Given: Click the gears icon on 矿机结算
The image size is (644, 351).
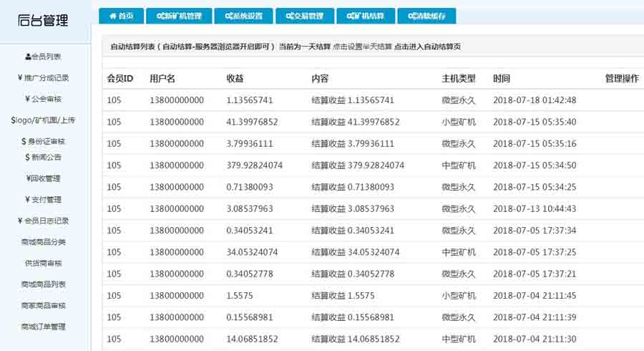Looking at the screenshot, I should (349, 16).
